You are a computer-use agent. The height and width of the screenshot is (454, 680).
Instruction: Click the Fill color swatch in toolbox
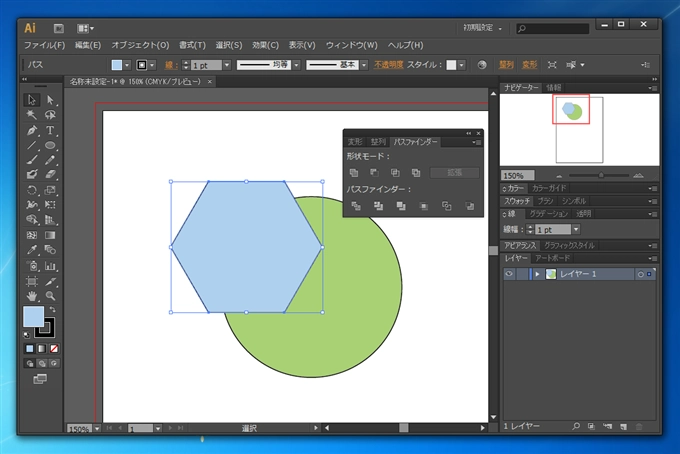[33, 317]
